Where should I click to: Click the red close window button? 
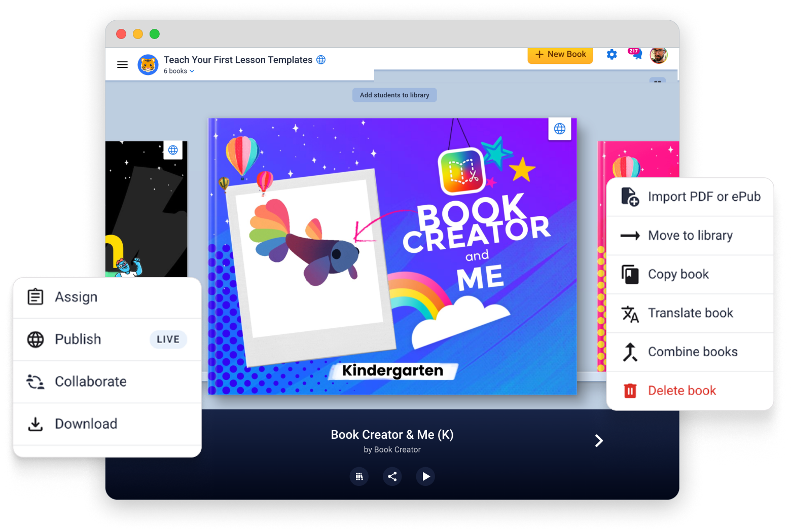coord(121,34)
